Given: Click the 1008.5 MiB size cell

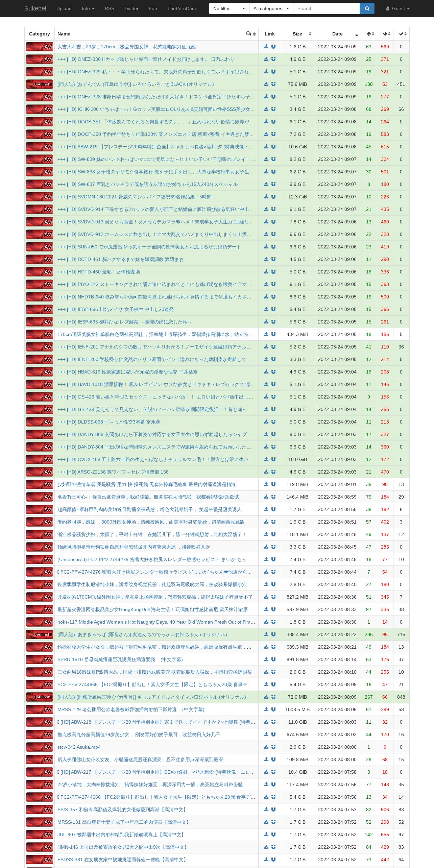Looking at the screenshot, I should [x=297, y=709].
